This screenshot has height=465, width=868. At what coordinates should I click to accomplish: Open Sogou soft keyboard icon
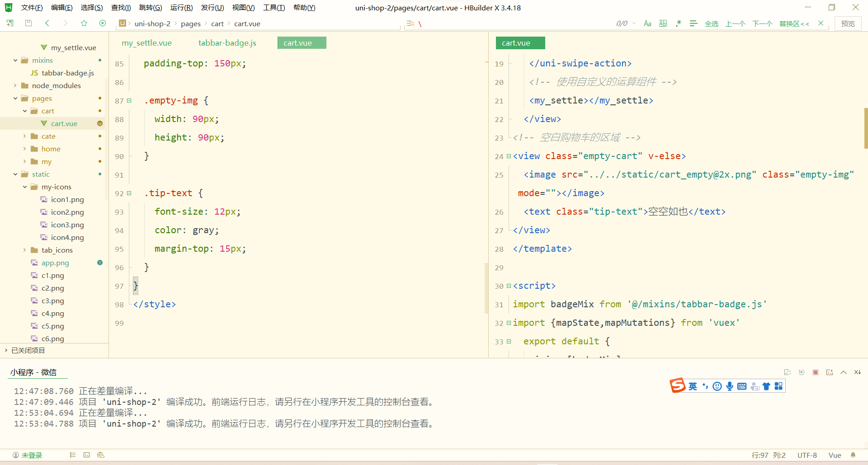pos(742,386)
